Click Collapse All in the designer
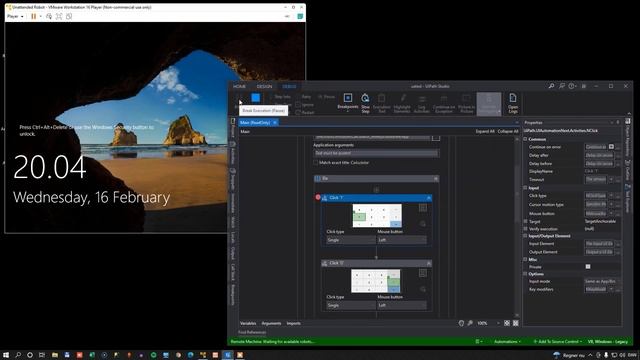640x360 pixels. pyautogui.click(x=508, y=131)
